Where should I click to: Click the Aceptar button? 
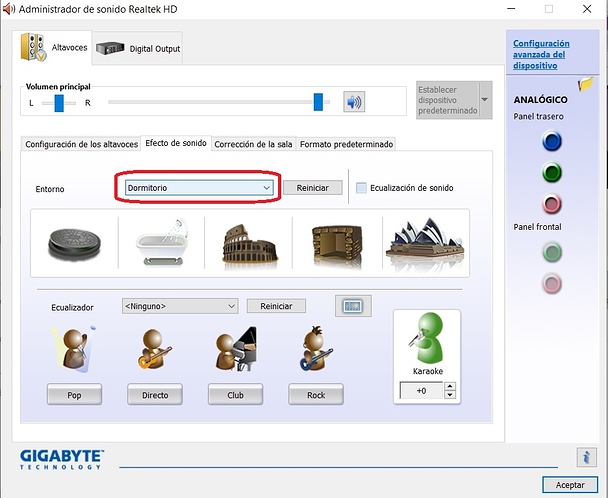[x=570, y=485]
